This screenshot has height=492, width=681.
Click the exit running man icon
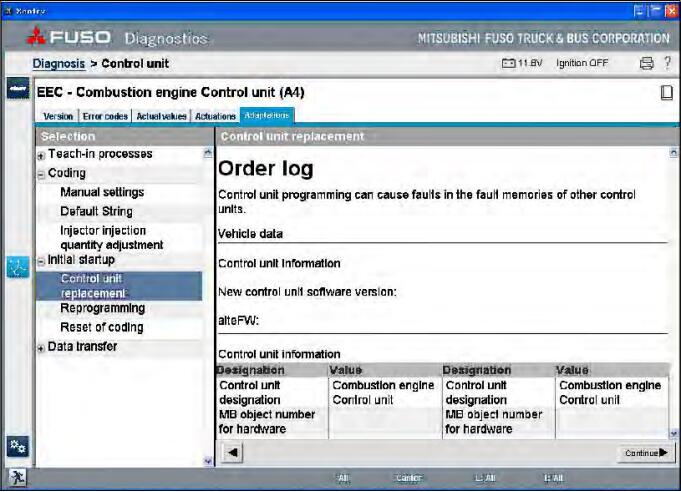coord(17,478)
